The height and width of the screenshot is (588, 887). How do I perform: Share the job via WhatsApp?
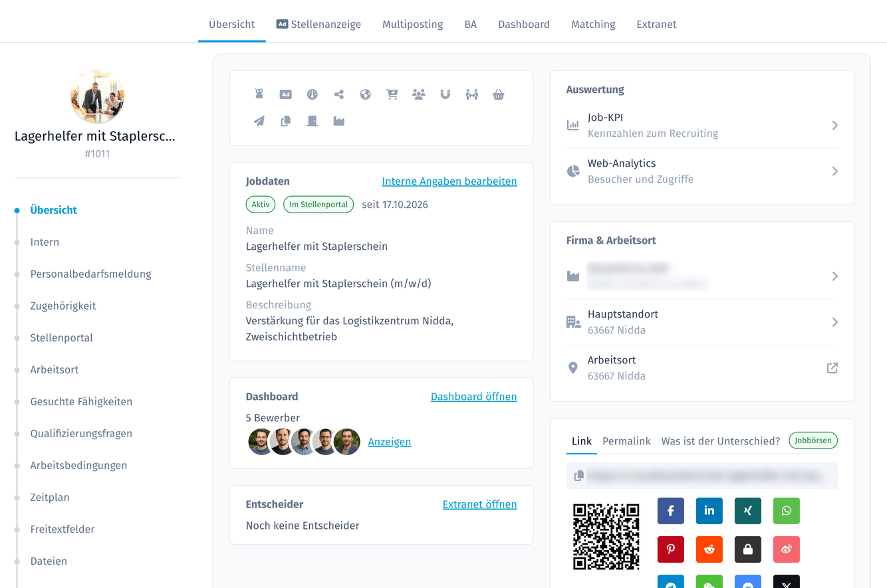[x=787, y=511]
